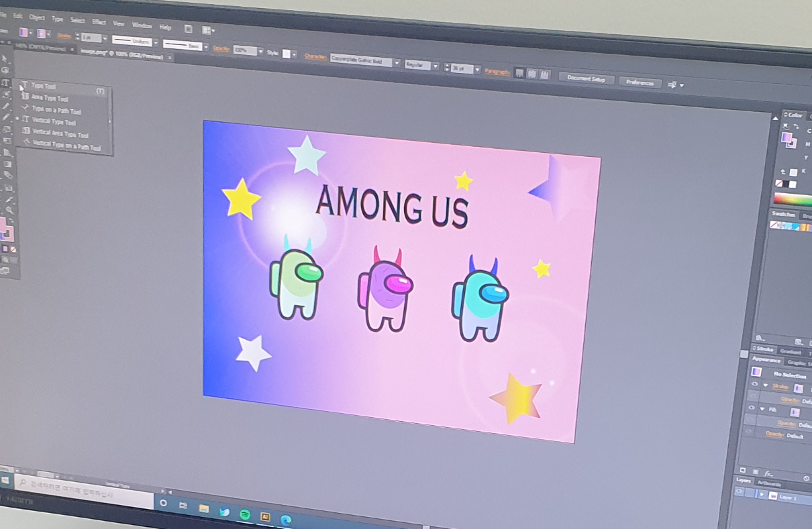The width and height of the screenshot is (812, 529).
Task: Switch to the Layers panel tab
Action: click(744, 480)
